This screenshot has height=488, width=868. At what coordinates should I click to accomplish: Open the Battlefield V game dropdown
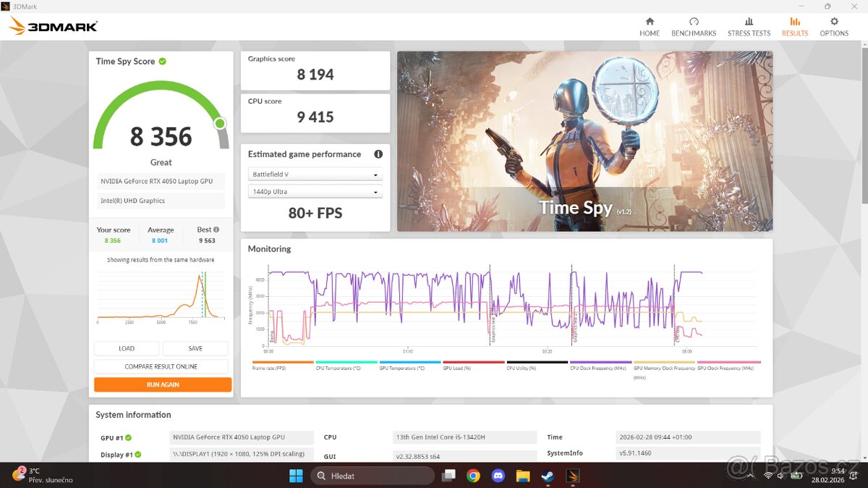click(315, 174)
